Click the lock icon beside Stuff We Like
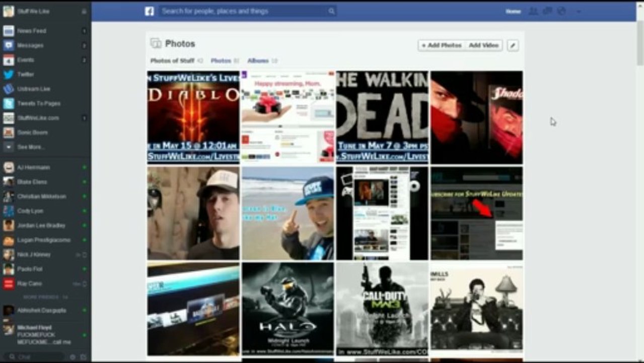The image size is (644, 363). point(84,11)
